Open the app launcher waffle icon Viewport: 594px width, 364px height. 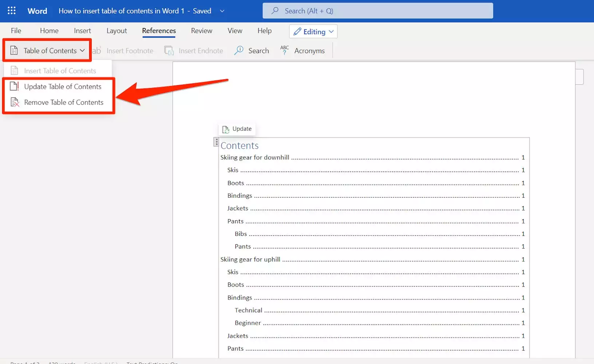pyautogui.click(x=12, y=11)
